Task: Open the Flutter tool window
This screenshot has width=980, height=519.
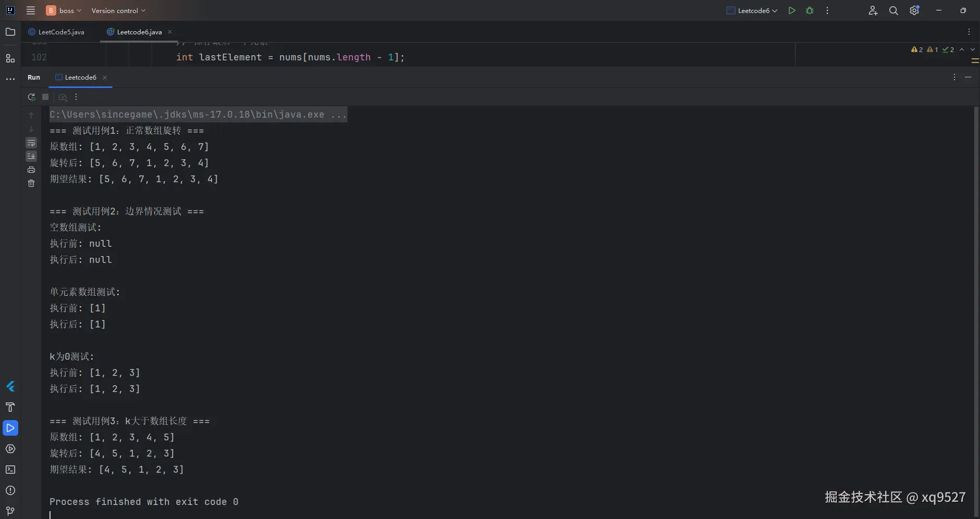Action: (x=10, y=386)
